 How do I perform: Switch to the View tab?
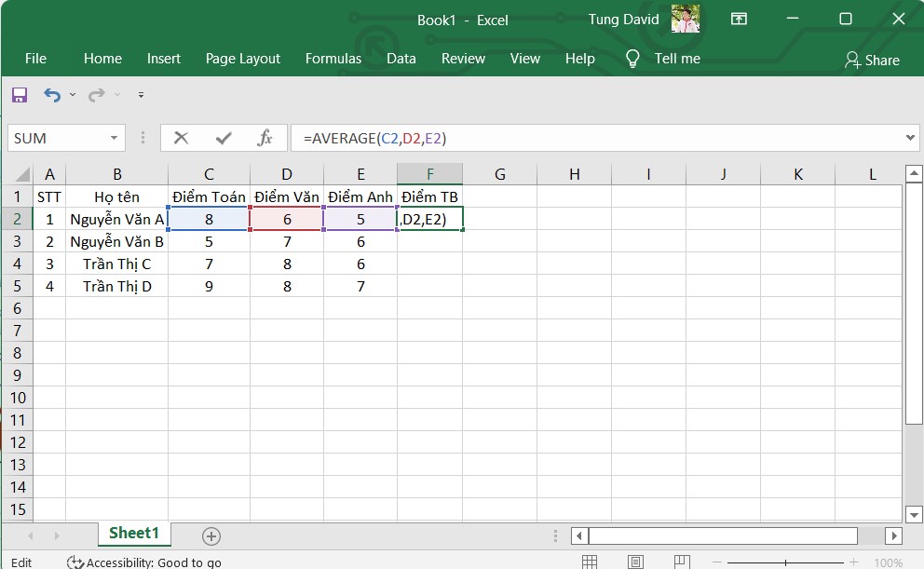point(525,59)
